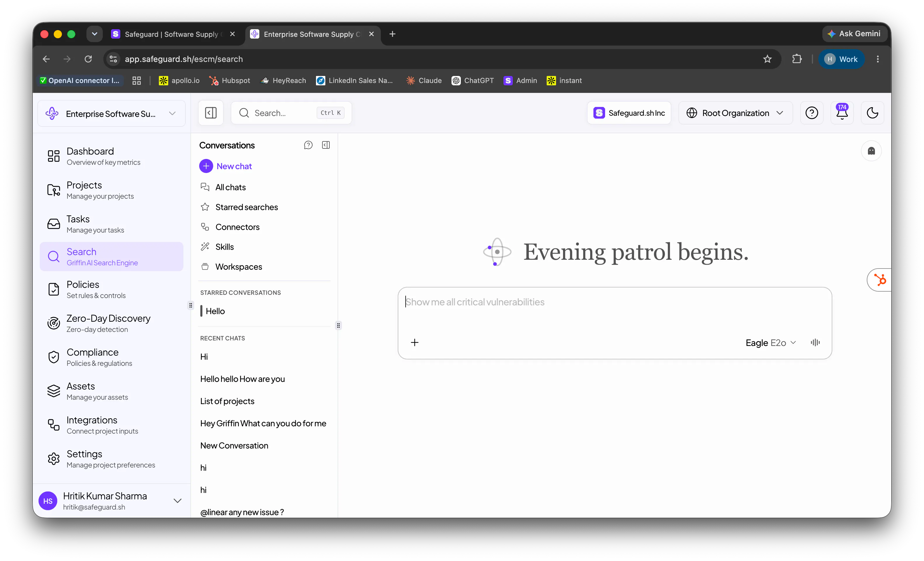This screenshot has width=924, height=561.
Task: Click the ghost incognito icon
Action: coord(871,151)
